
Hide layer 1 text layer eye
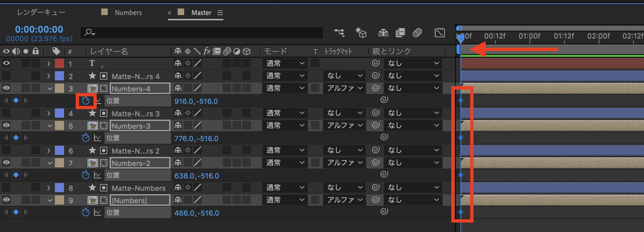pyautogui.click(x=6, y=63)
